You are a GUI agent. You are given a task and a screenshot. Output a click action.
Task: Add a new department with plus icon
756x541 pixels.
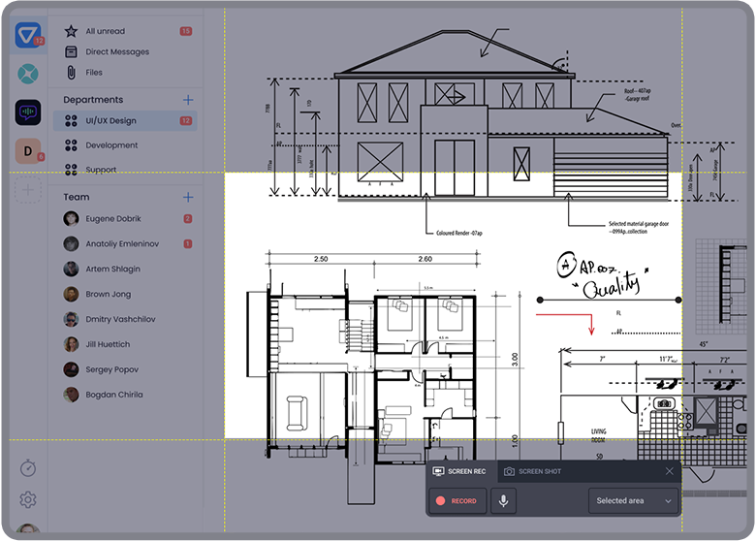click(x=188, y=100)
